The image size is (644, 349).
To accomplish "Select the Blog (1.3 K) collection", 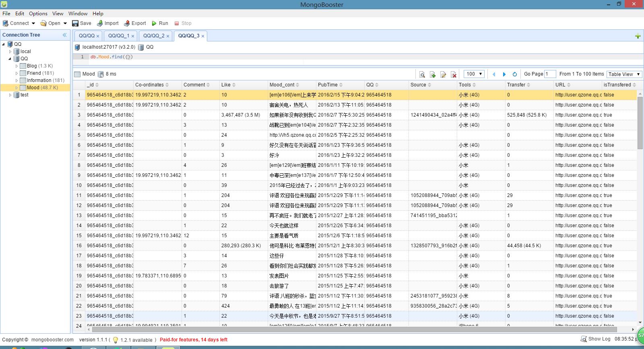I will pos(40,66).
